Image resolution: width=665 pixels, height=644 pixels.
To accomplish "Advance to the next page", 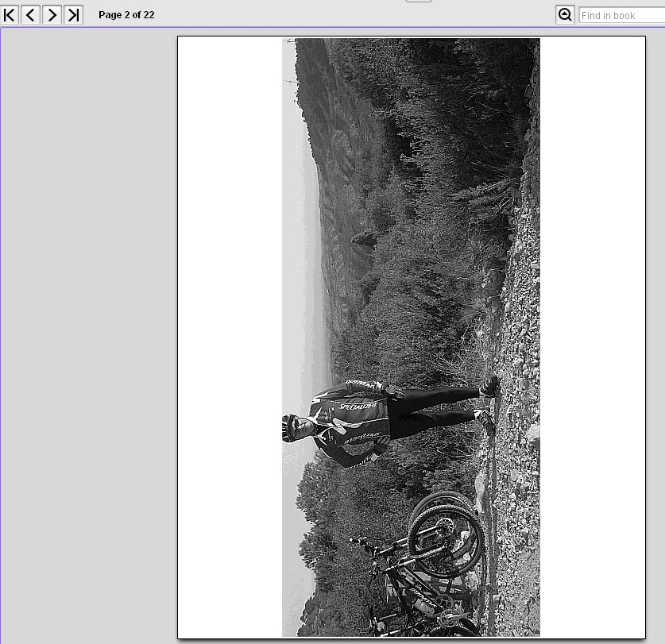I will tap(52, 15).
